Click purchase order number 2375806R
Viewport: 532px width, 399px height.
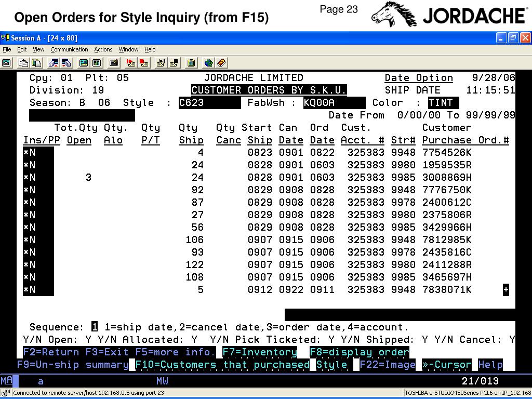coord(447,215)
